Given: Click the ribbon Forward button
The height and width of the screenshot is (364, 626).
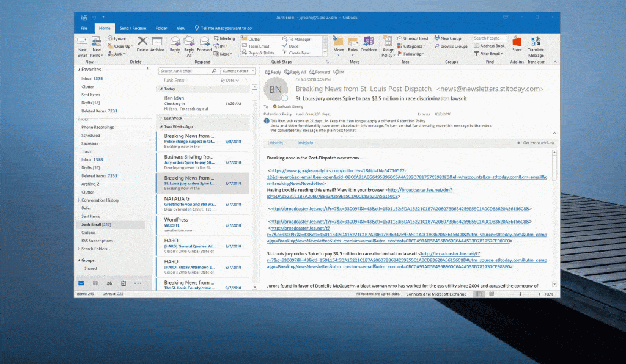Looking at the screenshot, I should click(x=204, y=44).
